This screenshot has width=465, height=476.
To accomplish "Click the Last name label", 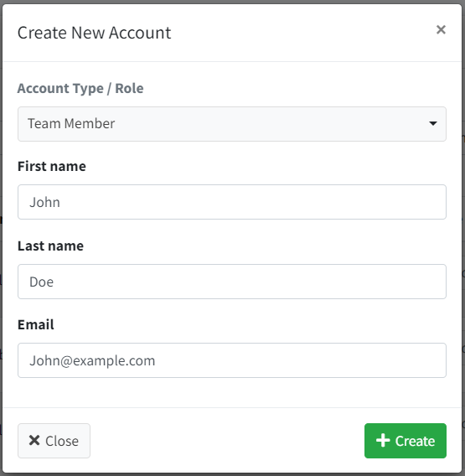I will 50,246.
